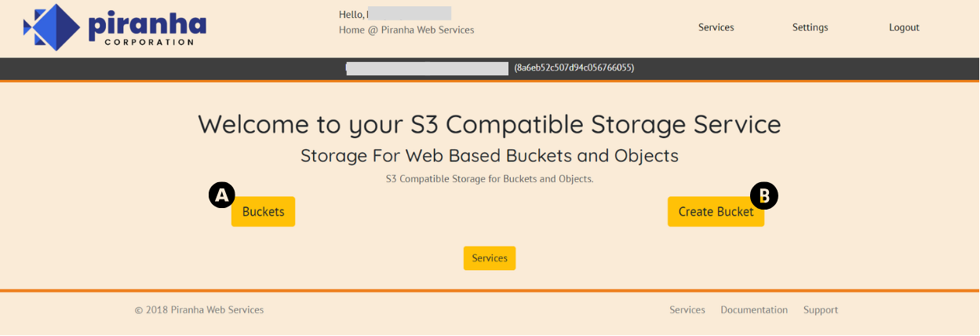The image size is (980, 336).
Task: Open Settings in the top navigation
Action: click(810, 27)
